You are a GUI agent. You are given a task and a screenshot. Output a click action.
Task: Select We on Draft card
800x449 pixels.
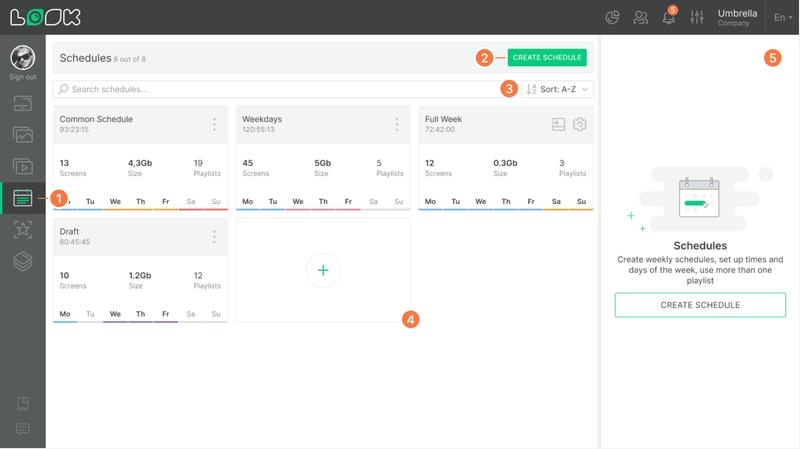click(115, 314)
